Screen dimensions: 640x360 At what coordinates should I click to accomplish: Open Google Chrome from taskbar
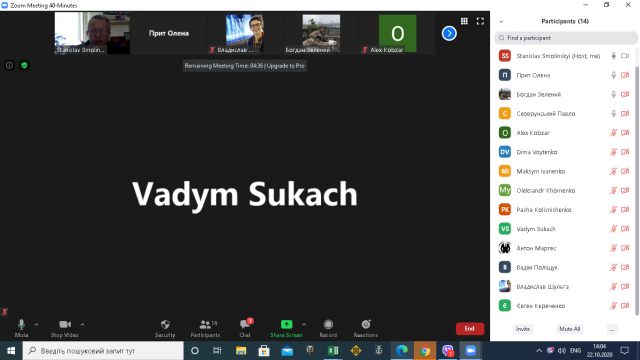click(425, 351)
